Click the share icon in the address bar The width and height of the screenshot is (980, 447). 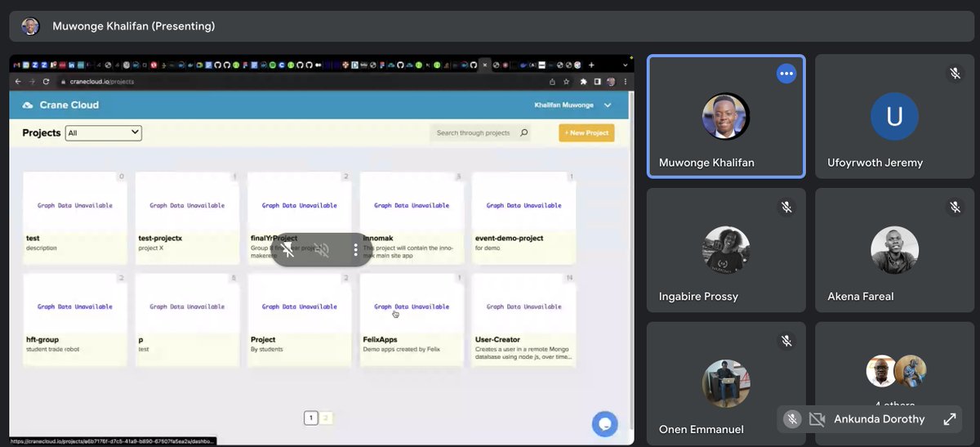tap(553, 82)
